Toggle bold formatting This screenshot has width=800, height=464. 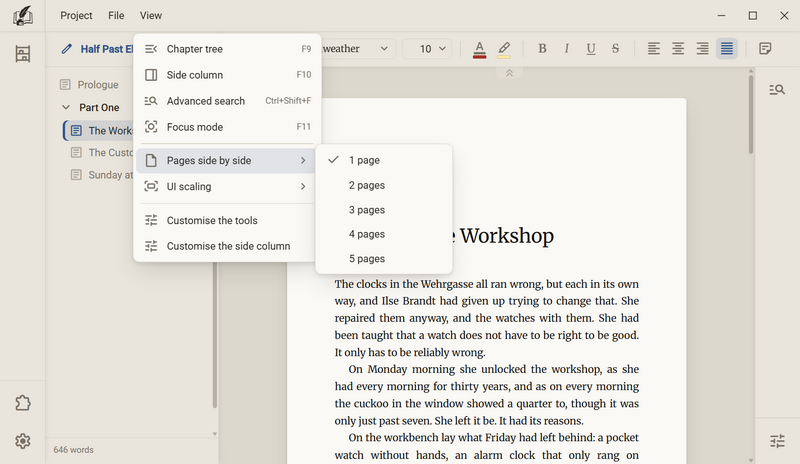tap(542, 48)
